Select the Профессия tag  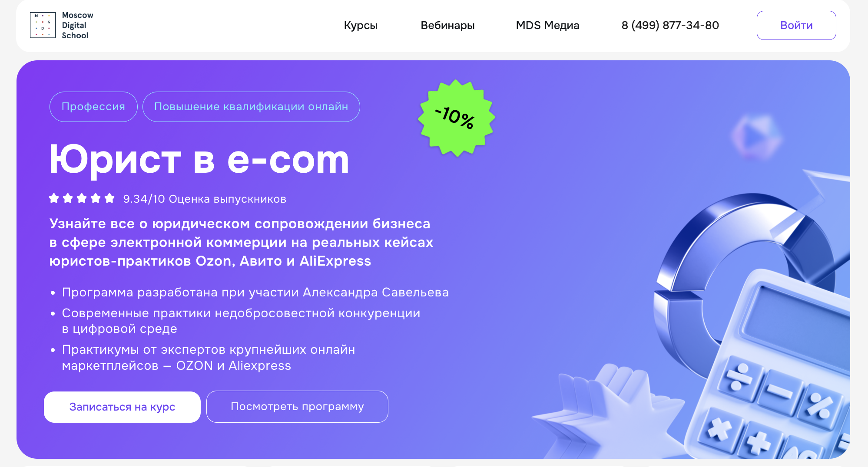93,107
